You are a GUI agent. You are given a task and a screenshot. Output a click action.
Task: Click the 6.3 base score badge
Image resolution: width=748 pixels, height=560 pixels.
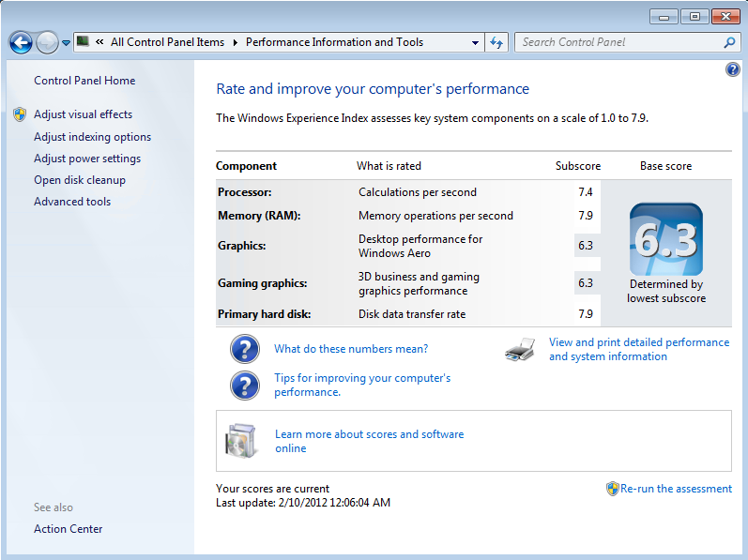click(x=666, y=239)
